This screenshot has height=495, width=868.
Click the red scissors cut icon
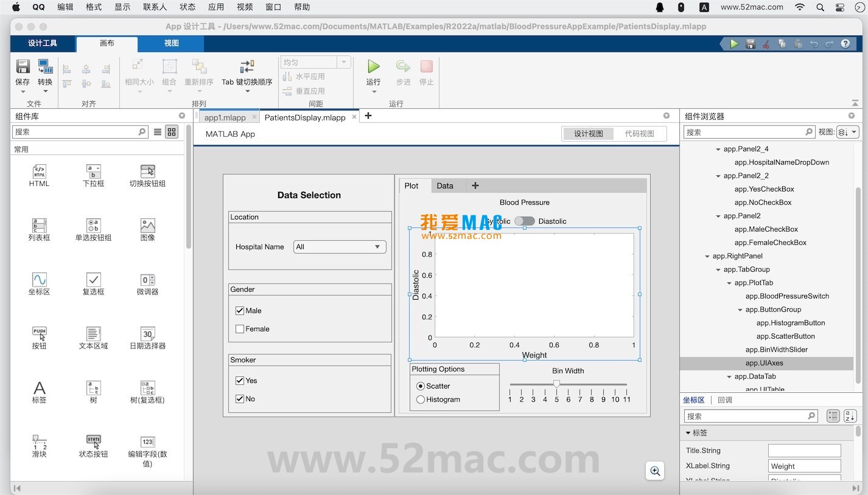(766, 44)
